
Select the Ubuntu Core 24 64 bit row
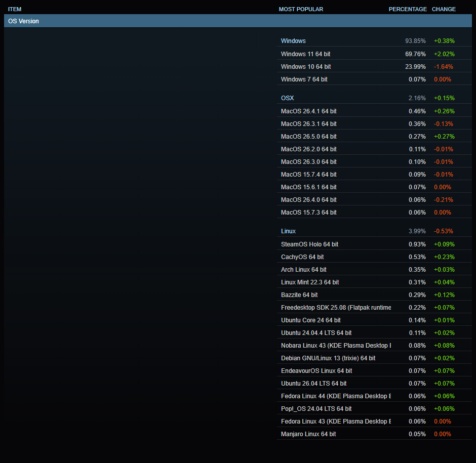(x=374, y=320)
